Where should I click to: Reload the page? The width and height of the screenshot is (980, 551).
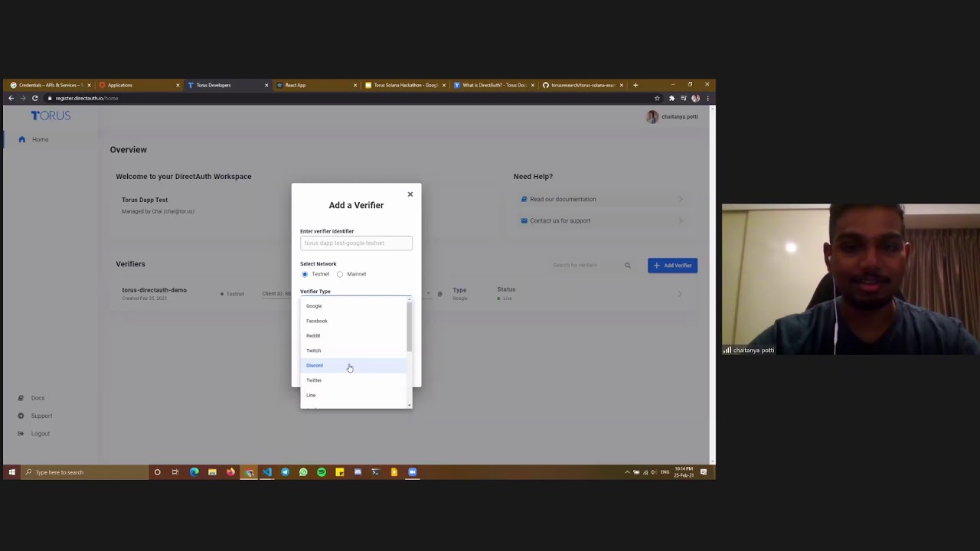(34, 98)
